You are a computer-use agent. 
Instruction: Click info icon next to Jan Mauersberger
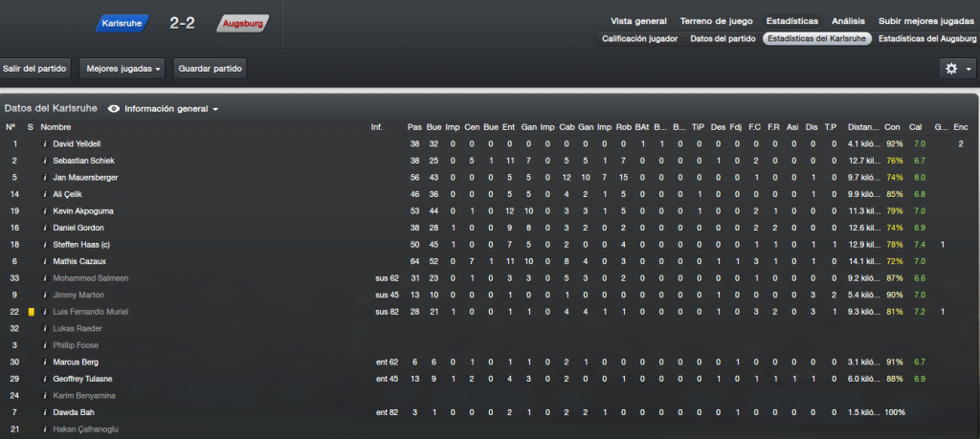pos(45,178)
